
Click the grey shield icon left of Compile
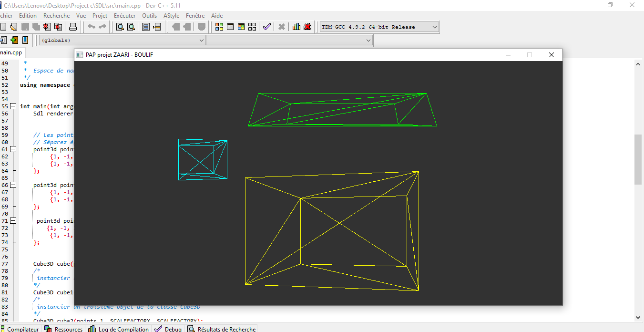click(x=202, y=27)
